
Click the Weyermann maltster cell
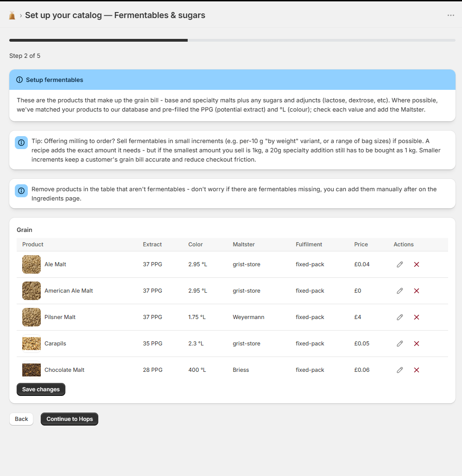pyautogui.click(x=248, y=317)
